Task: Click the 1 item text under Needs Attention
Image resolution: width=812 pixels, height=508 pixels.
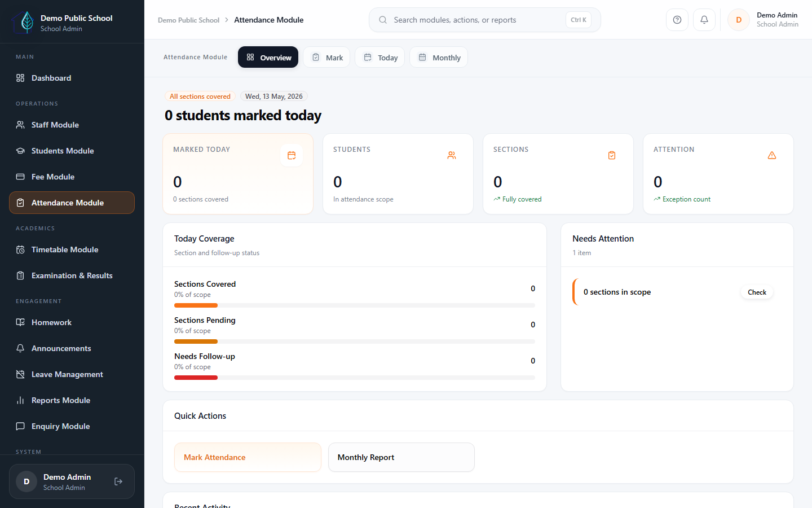Action: pos(582,253)
